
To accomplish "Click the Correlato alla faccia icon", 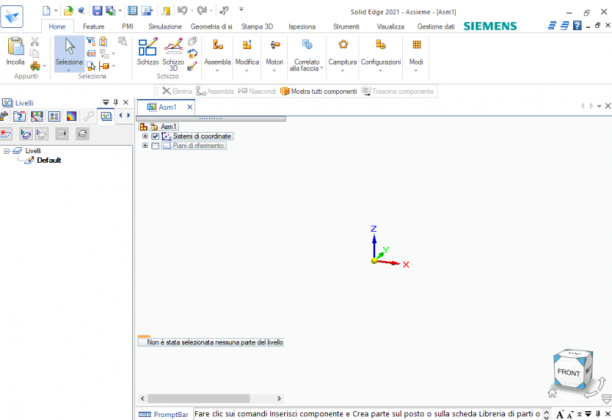I will pos(307,45).
